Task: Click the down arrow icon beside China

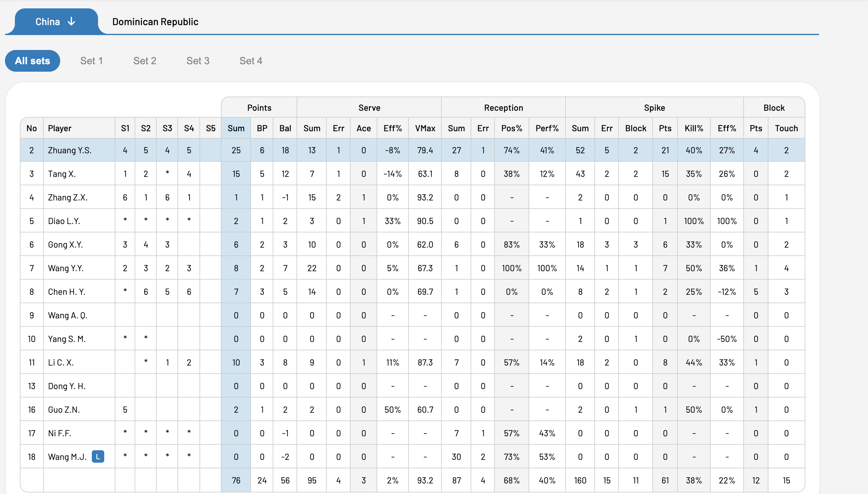Action: (71, 22)
